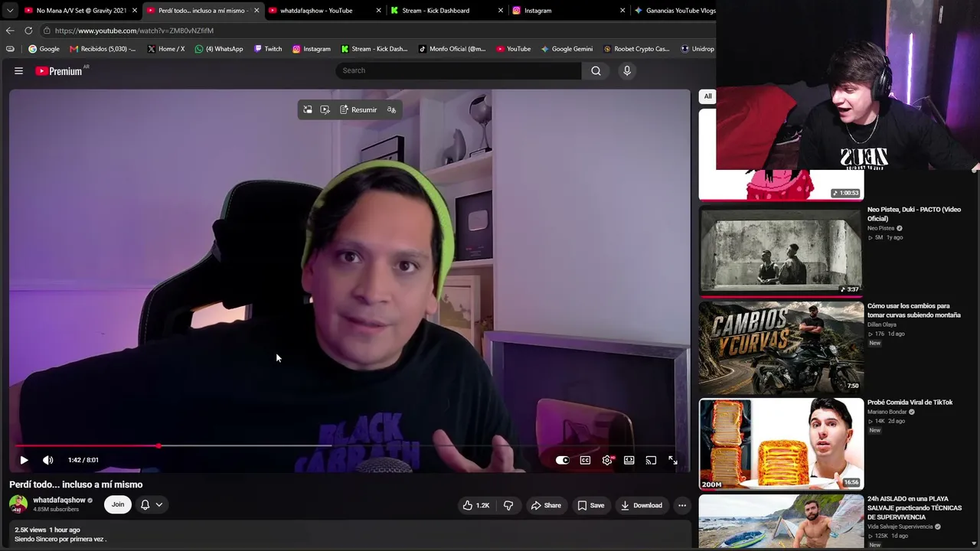Open the Twitch bookmark

coord(268,49)
